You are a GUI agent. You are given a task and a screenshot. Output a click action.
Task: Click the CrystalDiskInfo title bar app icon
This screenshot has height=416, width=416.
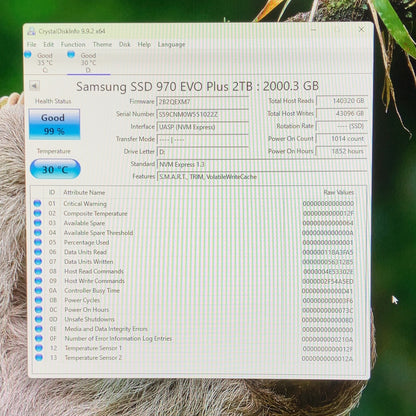pyautogui.click(x=31, y=31)
